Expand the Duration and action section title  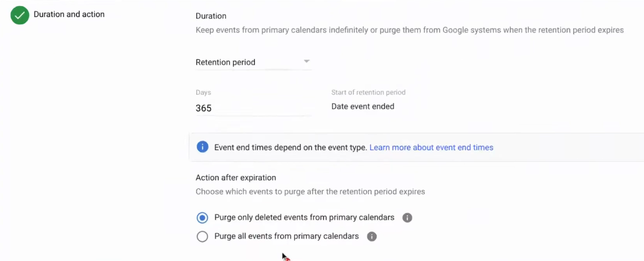69,14
